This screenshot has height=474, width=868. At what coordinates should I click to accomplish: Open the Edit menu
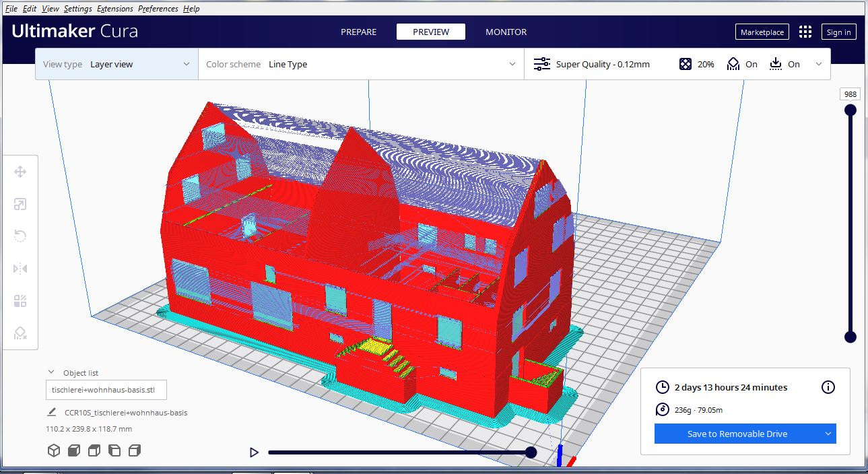tap(30, 9)
